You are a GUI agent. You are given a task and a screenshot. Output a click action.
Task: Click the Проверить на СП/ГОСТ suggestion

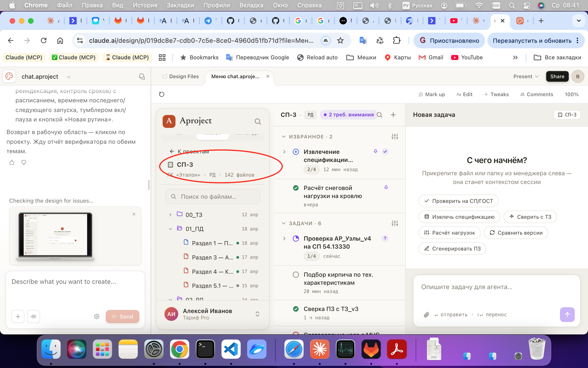pyautogui.click(x=458, y=201)
